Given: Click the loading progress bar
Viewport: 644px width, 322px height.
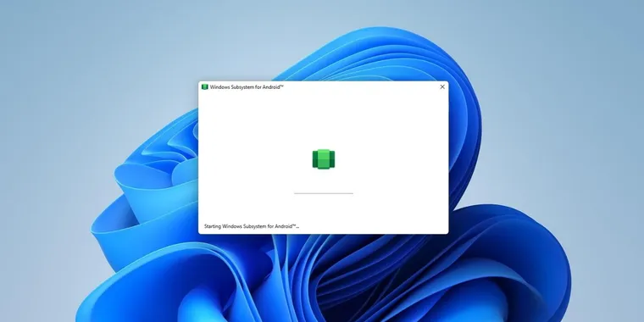Looking at the screenshot, I should tap(324, 193).
